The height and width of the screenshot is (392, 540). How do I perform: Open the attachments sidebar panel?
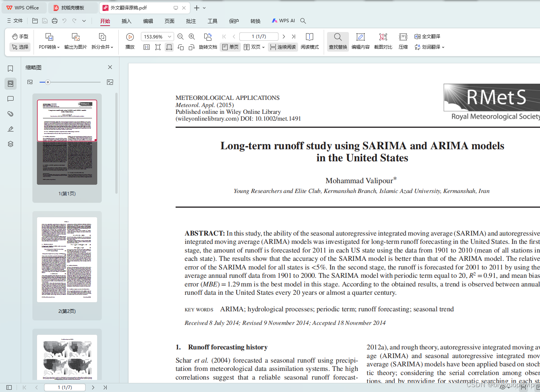coord(11,114)
